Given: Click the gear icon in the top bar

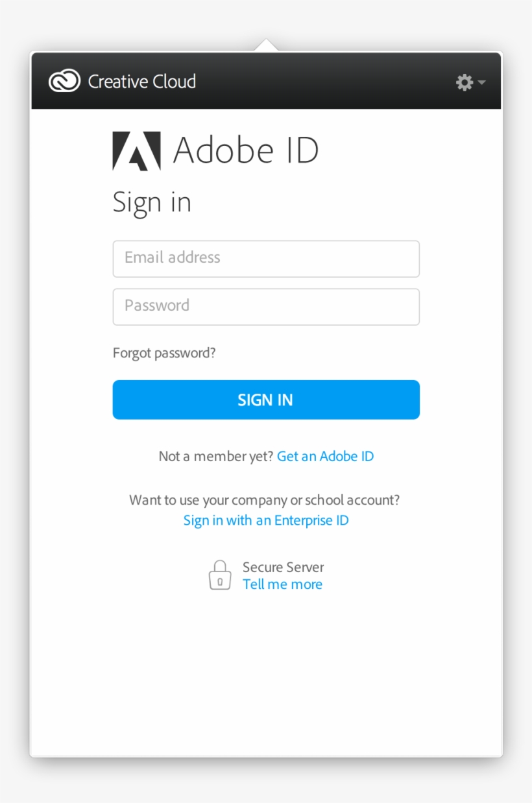Looking at the screenshot, I should [x=463, y=82].
